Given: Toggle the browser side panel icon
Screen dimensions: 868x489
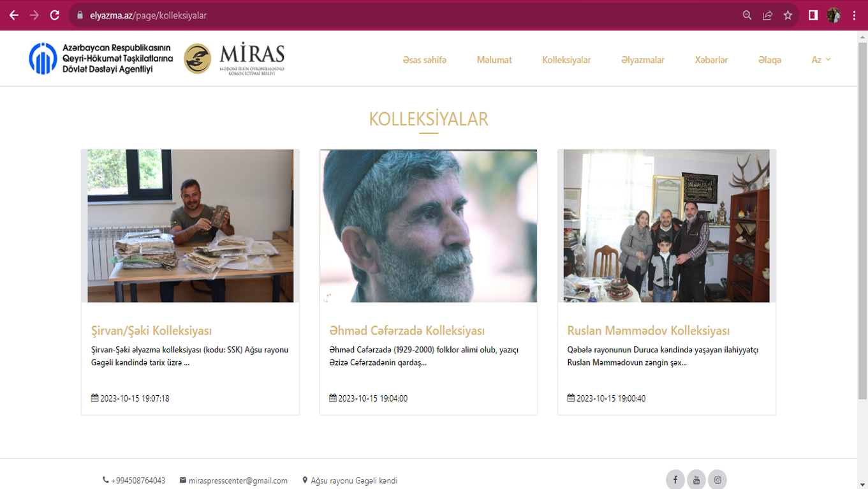Looking at the screenshot, I should pos(813,15).
